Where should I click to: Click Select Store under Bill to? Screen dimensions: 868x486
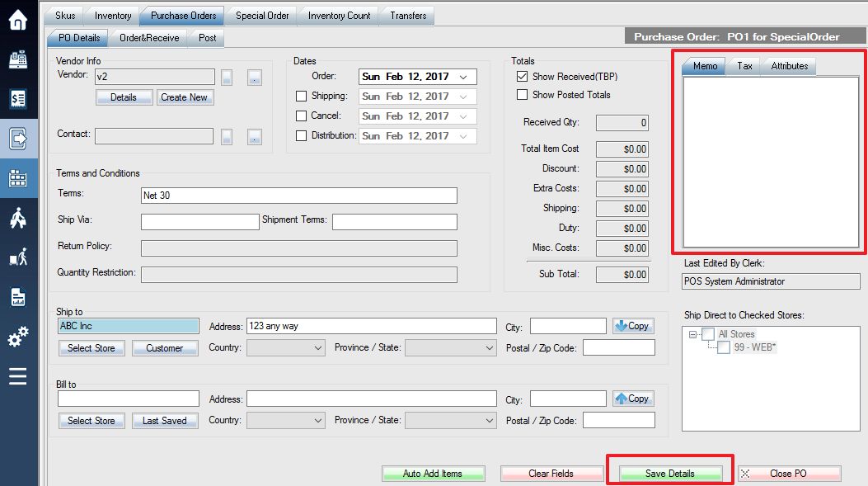(91, 421)
